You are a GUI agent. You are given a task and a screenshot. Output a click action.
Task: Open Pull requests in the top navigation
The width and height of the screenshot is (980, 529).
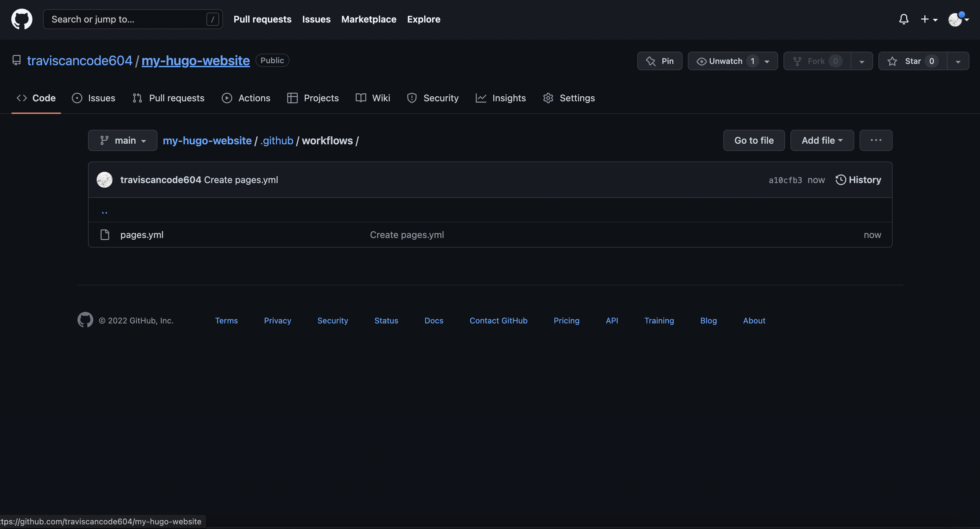pyautogui.click(x=262, y=19)
